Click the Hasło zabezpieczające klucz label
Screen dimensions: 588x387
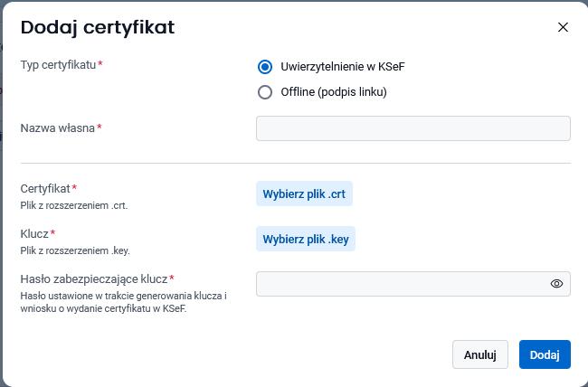pos(94,279)
